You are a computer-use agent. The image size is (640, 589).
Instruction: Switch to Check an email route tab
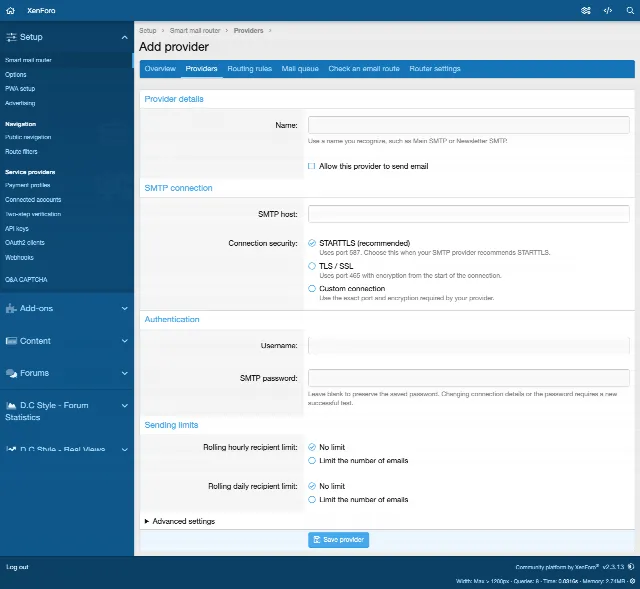[364, 69]
